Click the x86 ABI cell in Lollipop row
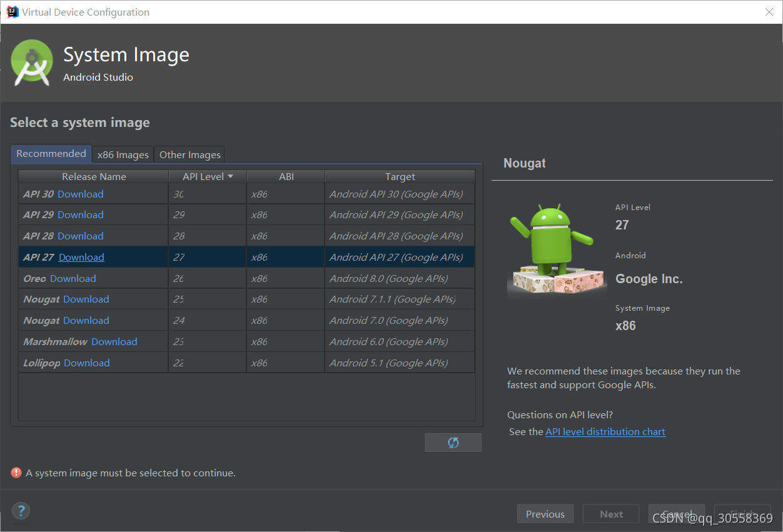The width and height of the screenshot is (783, 532). 286,363
